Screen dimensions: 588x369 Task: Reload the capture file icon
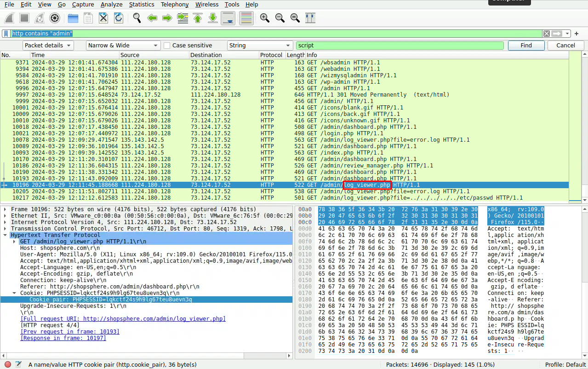(x=118, y=18)
